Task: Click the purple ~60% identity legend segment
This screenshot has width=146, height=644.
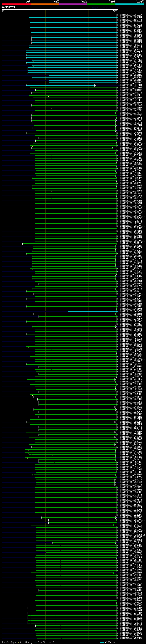Action: (x=73, y=4)
